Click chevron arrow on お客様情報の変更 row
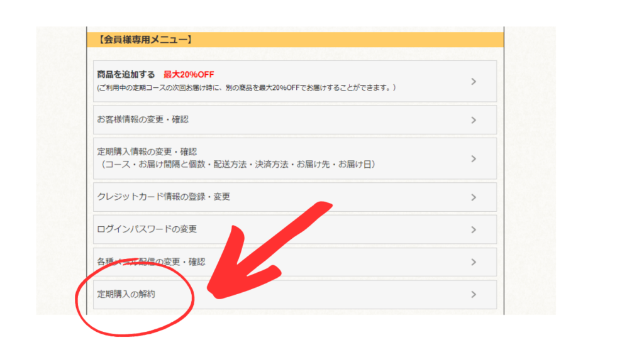This screenshot has height=362, width=644. [474, 120]
